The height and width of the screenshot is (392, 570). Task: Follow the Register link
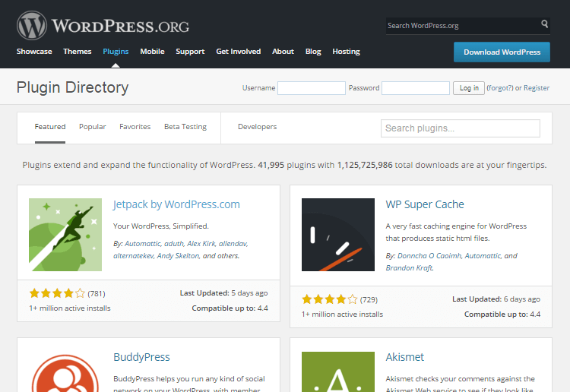tap(537, 88)
